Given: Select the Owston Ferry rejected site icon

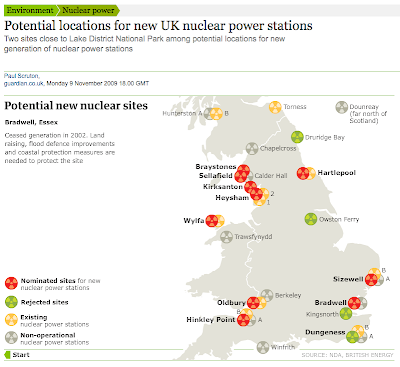Looking at the screenshot, I should [311, 219].
